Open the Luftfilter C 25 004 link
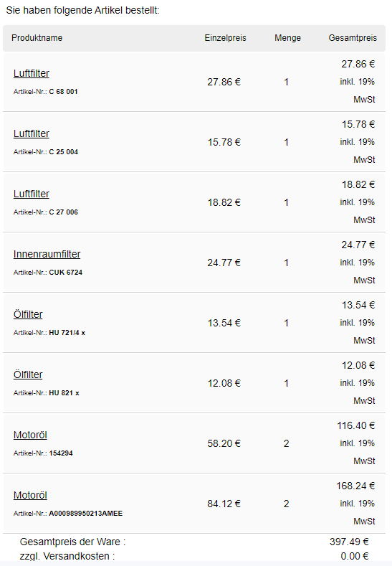The width and height of the screenshot is (392, 566). pyautogui.click(x=32, y=133)
